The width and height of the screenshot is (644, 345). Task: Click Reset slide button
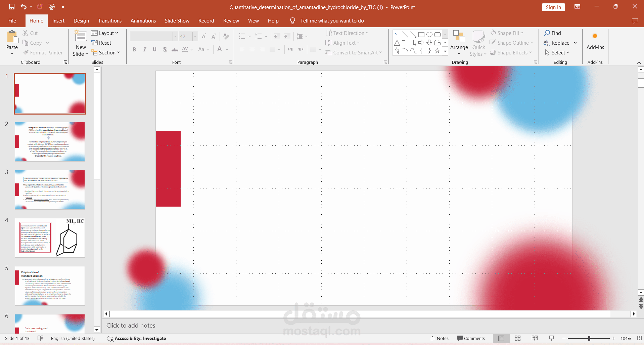101,43
